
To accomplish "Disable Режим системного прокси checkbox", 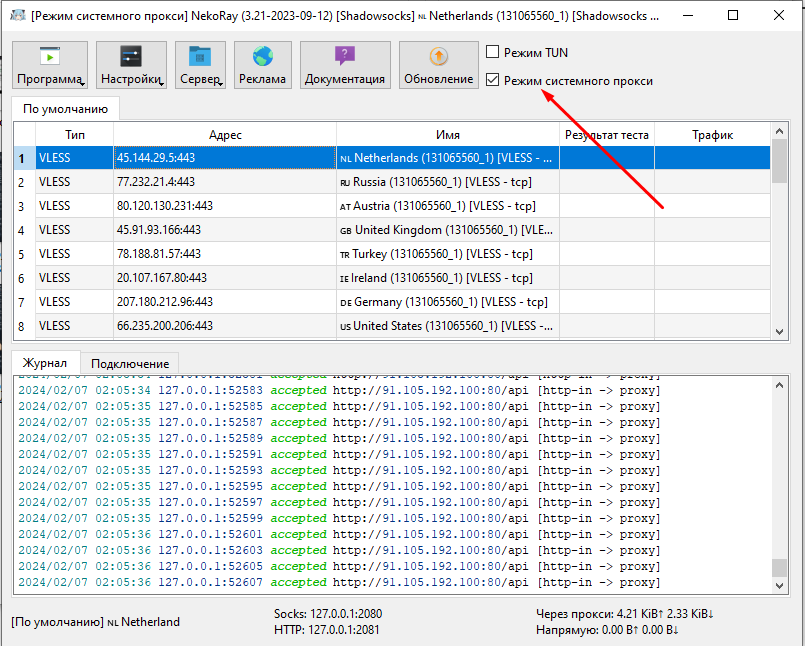I will click(x=492, y=80).
